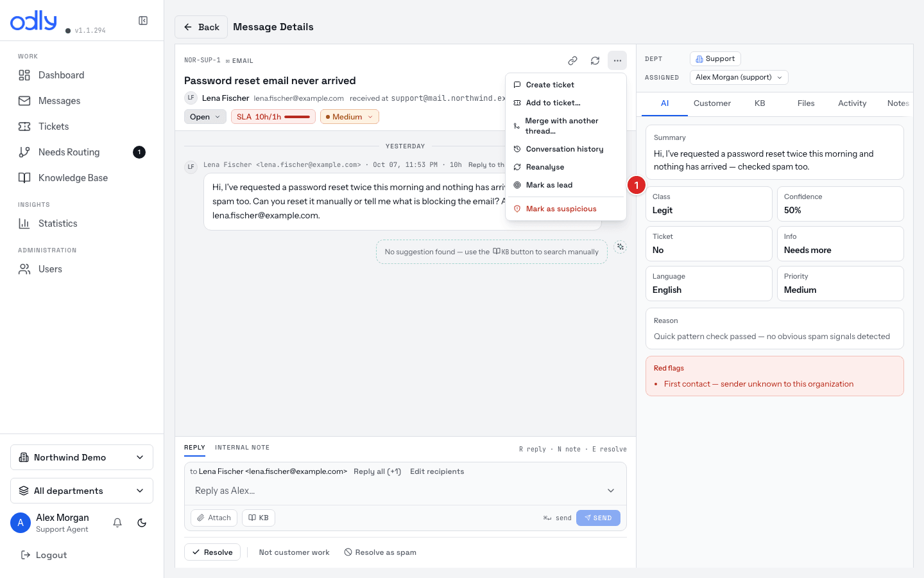924x578 pixels.
Task: Go Back to message list
Action: (201, 27)
